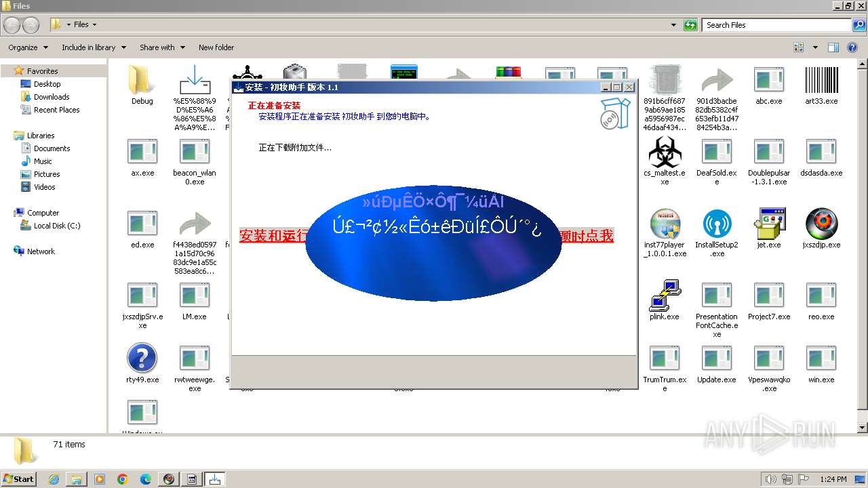Open the Share with dropdown
The width and height of the screenshot is (868, 488).
click(162, 47)
